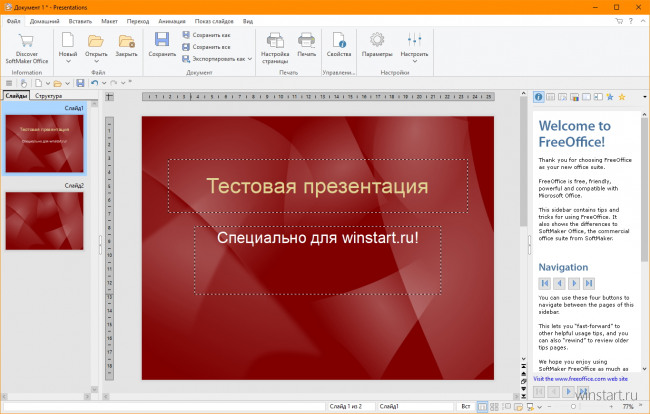650x414 pixels.
Task: Click the Печать printer icon
Action: 306,41
